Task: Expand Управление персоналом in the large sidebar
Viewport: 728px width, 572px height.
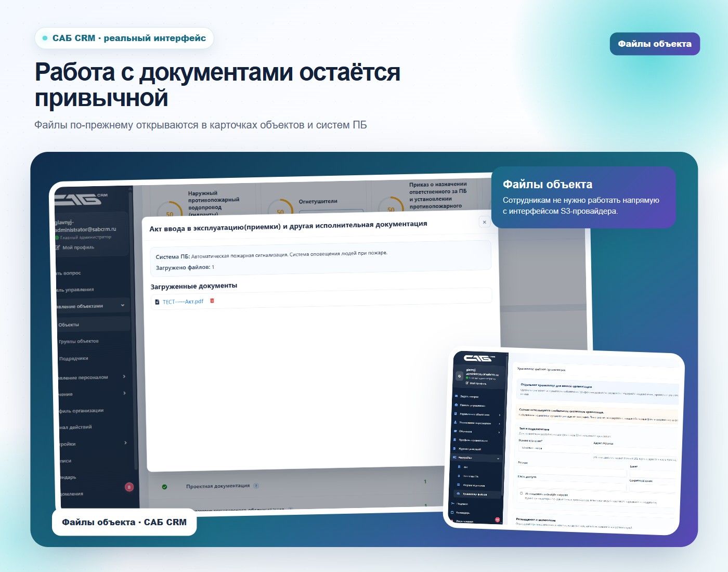Action: click(x=124, y=376)
